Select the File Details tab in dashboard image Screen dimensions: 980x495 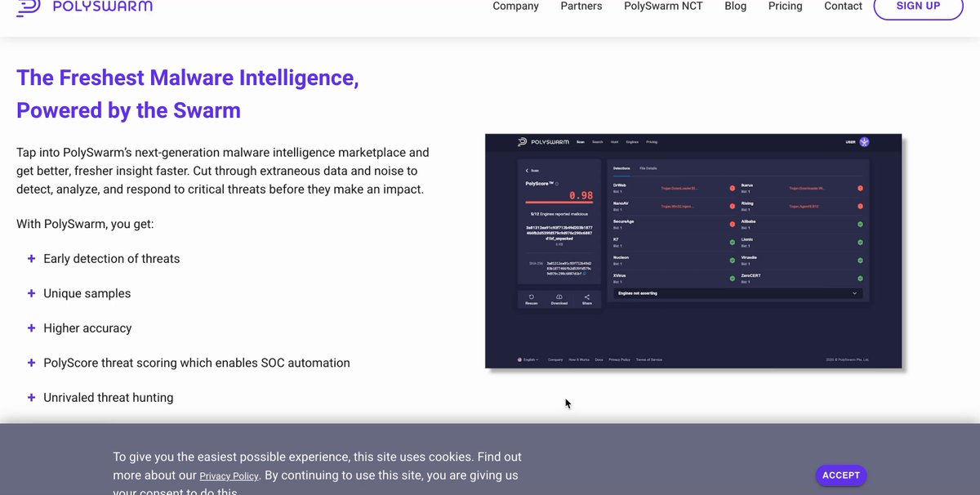648,168
